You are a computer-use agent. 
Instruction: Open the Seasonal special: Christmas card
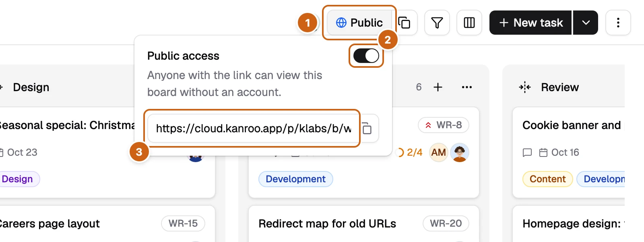click(x=68, y=125)
